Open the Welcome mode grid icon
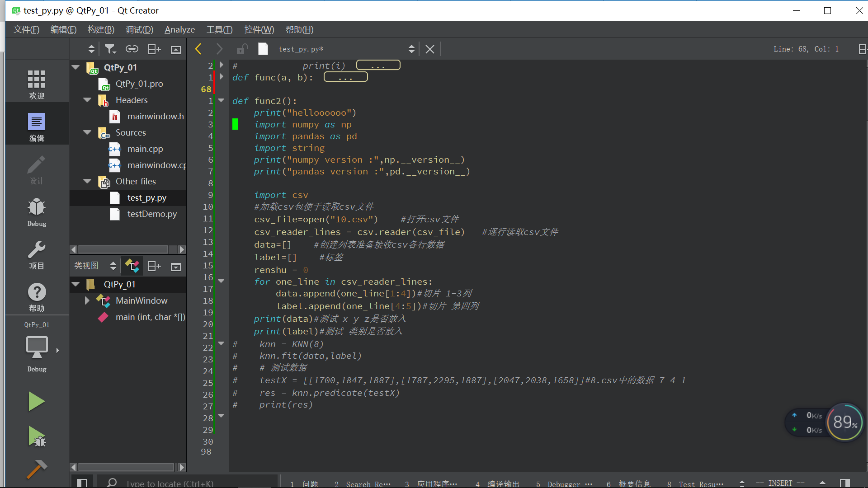The width and height of the screenshot is (868, 488). point(36,80)
